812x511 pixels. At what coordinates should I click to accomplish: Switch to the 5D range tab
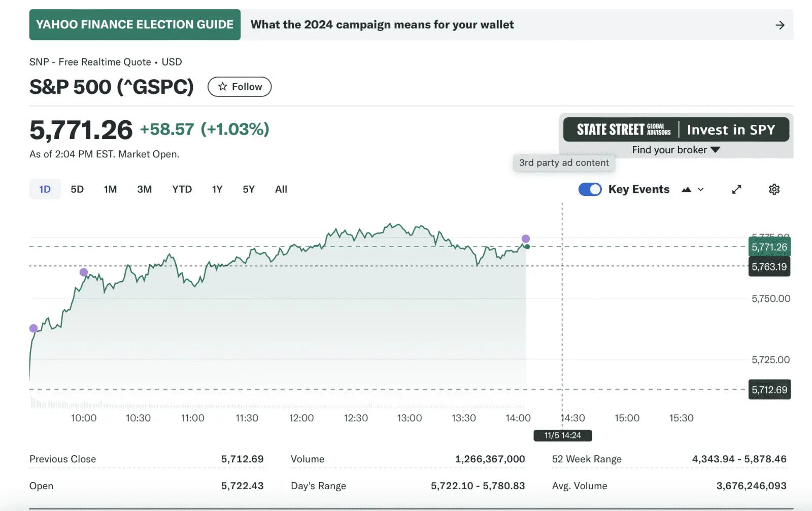pyautogui.click(x=77, y=189)
